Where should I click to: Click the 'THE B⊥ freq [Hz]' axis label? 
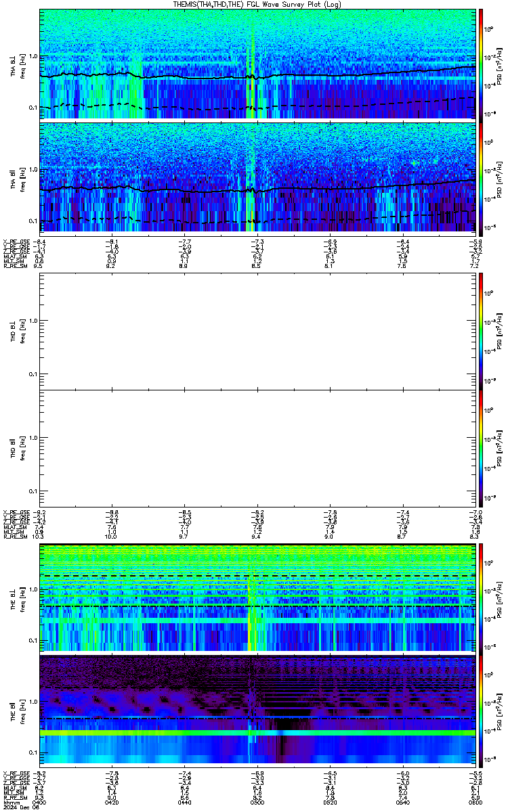coord(18,598)
